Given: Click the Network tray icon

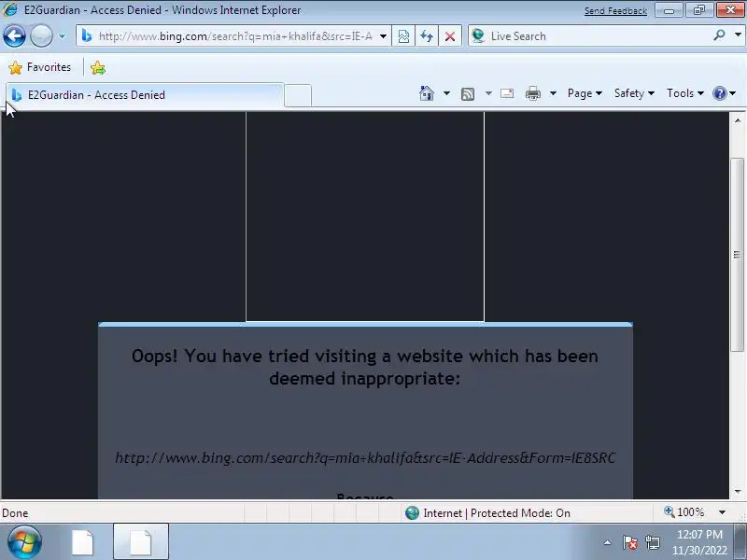Looking at the screenshot, I should tap(653, 542).
